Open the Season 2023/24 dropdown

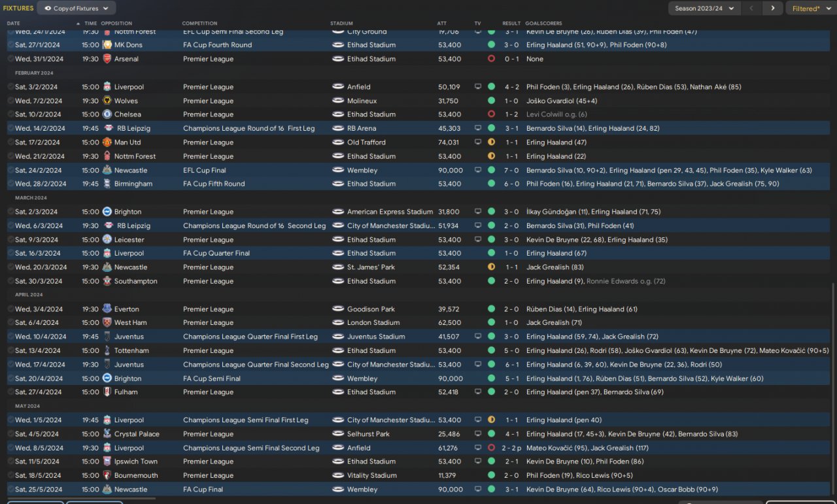coord(704,8)
